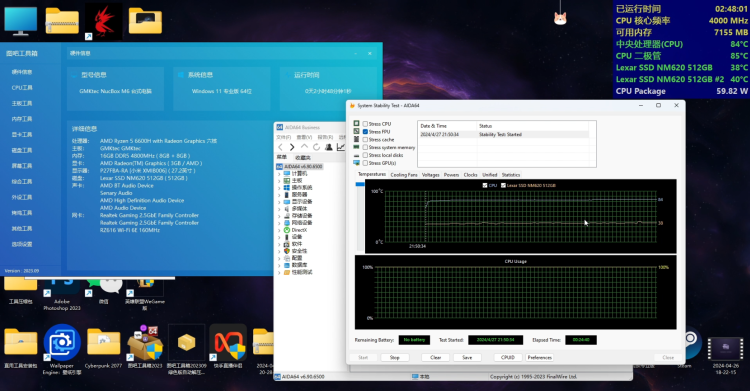Screen dimensions: 750x391
Task: Switch to the Powers tab
Action: click(x=451, y=175)
